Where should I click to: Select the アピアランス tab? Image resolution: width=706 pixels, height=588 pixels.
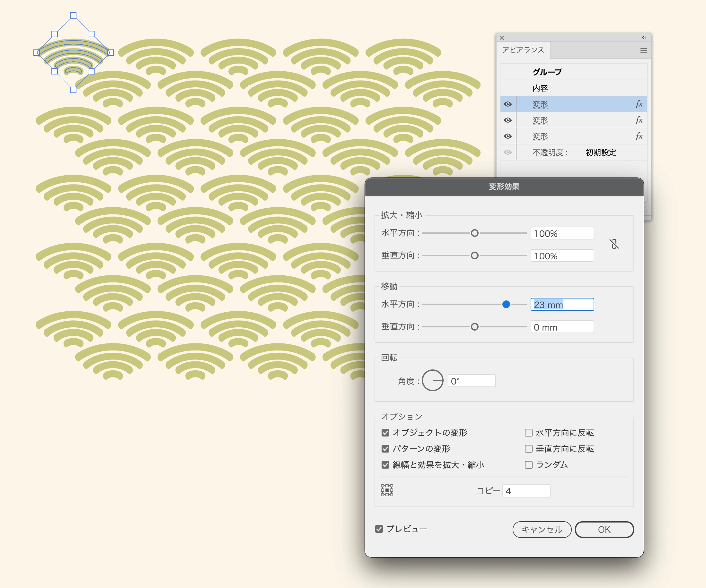(523, 50)
